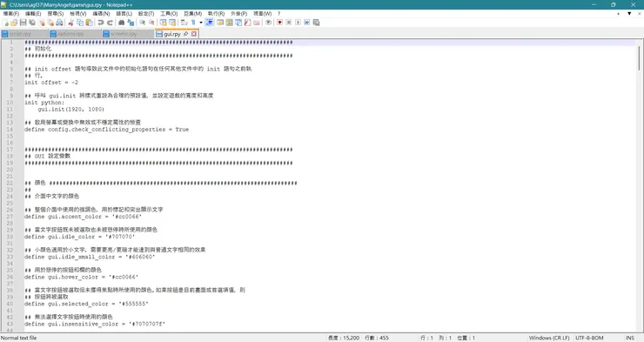Image resolution: width=644 pixels, height=342 pixels.
Task: Cut selection with the scissors icon
Action: 70,23
